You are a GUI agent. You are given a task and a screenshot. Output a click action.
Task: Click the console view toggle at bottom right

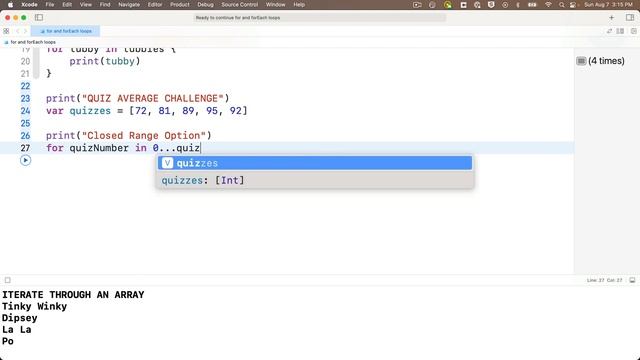pos(632,280)
